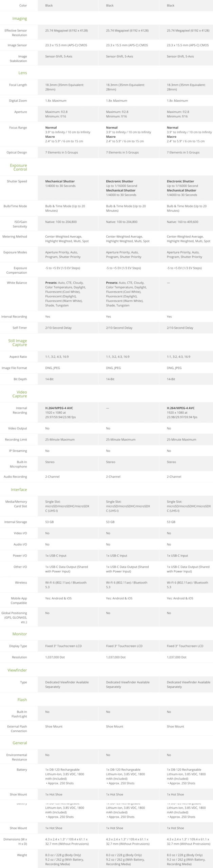Select the Monitor section heading

(x=20, y=634)
